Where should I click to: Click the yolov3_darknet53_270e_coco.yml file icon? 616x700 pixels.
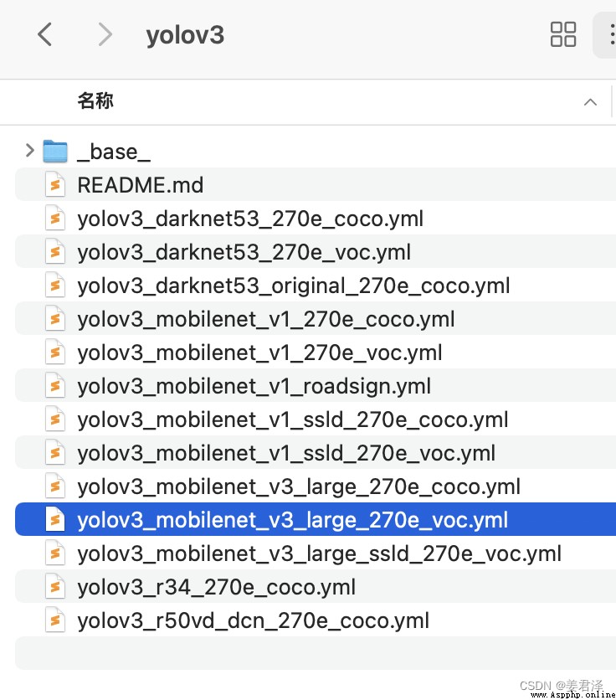click(55, 219)
